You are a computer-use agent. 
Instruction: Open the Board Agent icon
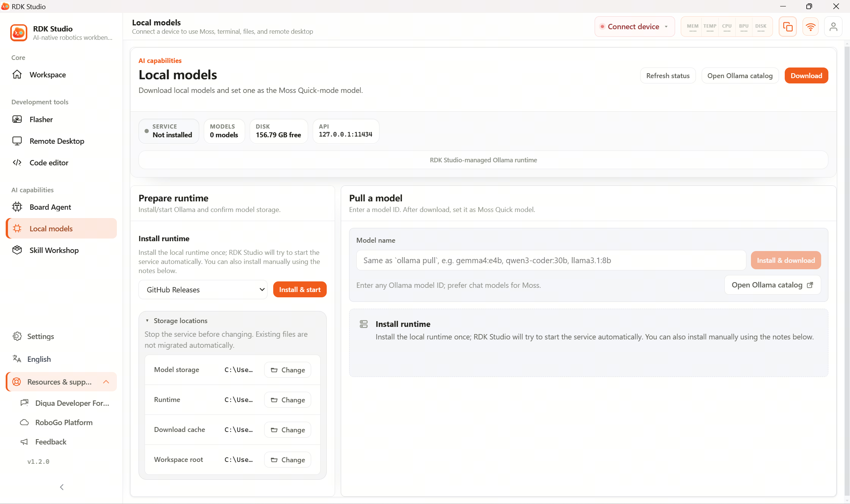[17, 207]
